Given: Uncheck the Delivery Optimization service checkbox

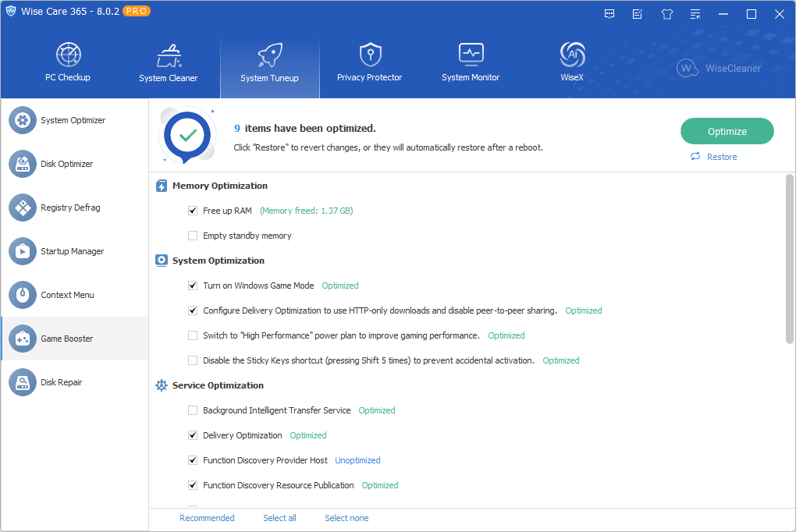Looking at the screenshot, I should (193, 435).
